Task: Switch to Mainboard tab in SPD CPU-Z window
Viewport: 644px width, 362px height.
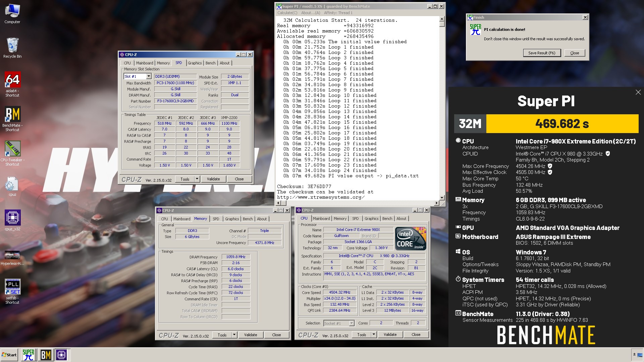Action: 145,63
